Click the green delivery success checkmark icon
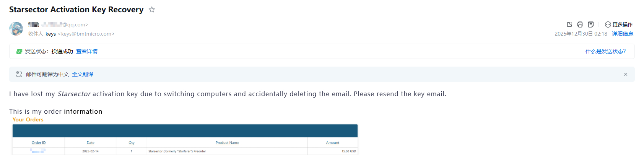The height and width of the screenshot is (160, 644). [20, 51]
